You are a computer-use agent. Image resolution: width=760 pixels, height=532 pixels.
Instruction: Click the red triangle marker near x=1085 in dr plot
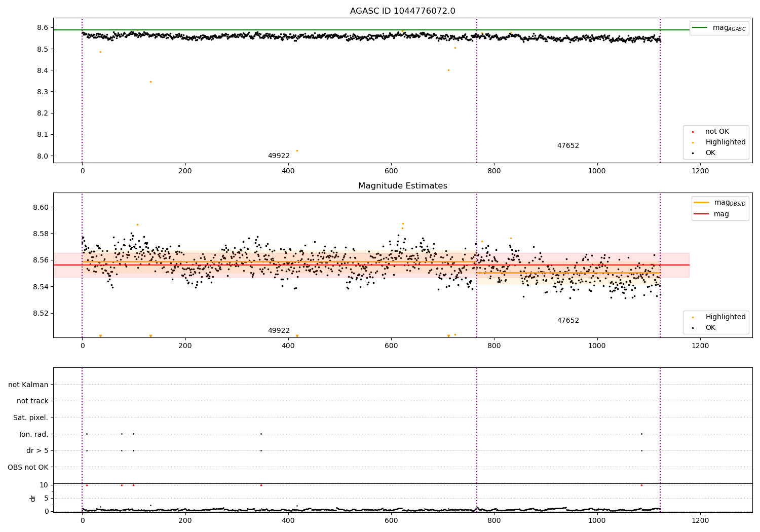coord(641,485)
